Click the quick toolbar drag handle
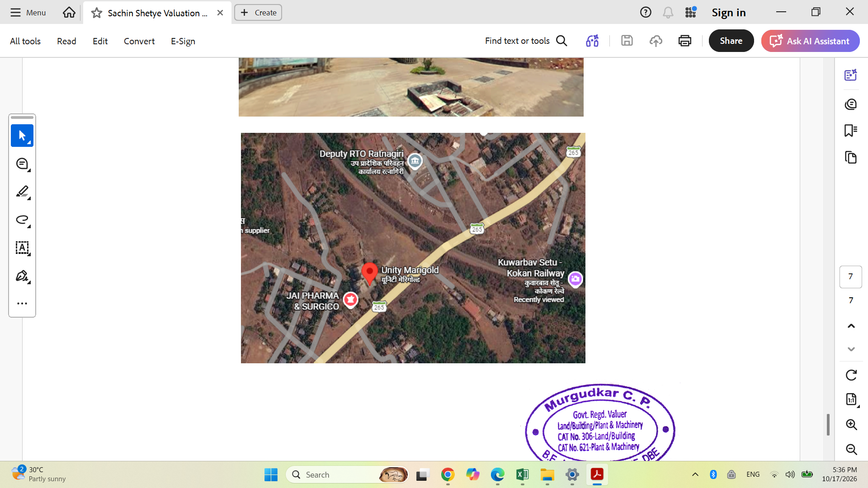The width and height of the screenshot is (868, 488). (x=22, y=117)
